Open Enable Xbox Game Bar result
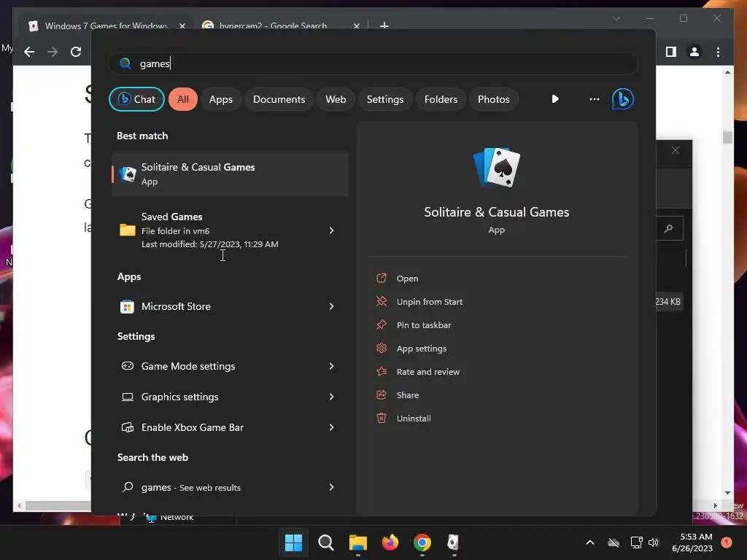 point(216,427)
